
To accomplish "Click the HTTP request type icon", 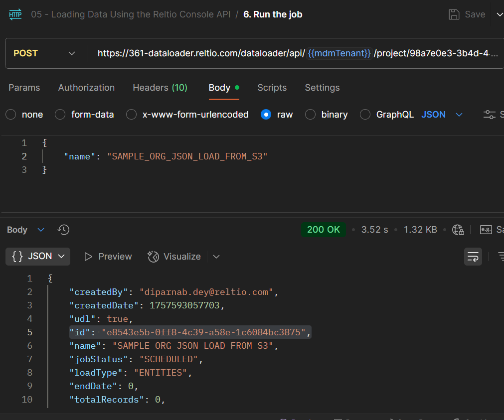I will 16,14.
